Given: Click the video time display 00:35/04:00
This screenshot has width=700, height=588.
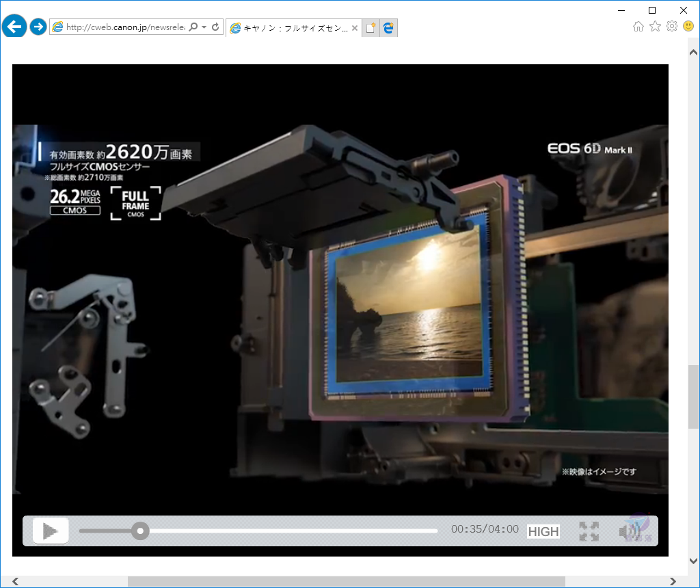Looking at the screenshot, I should click(485, 529).
